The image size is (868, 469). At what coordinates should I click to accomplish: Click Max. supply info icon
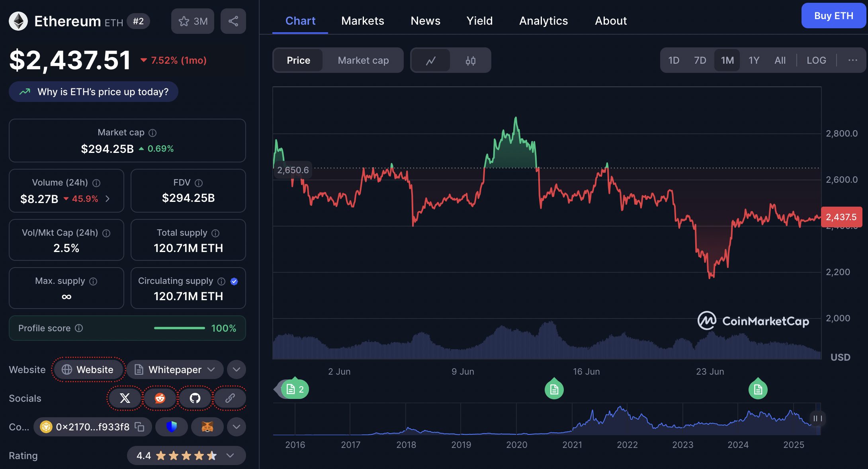pyautogui.click(x=93, y=281)
